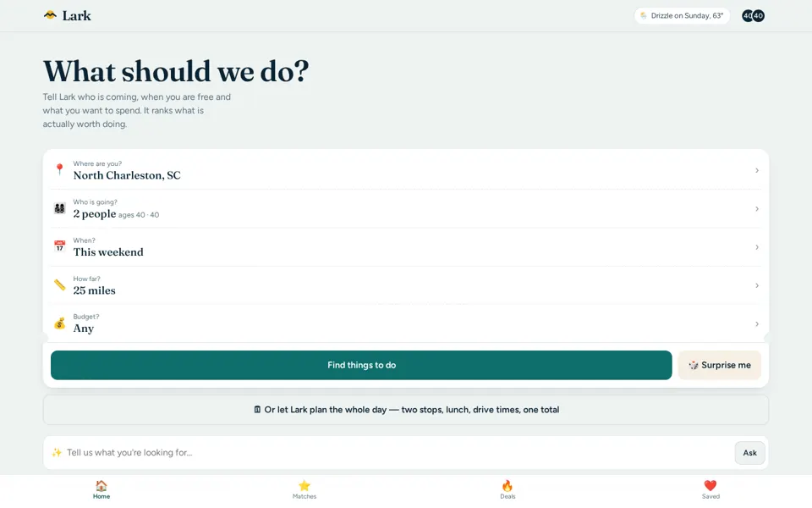This screenshot has width=812, height=508.
Task: Click the Lark bird logo icon
Action: pos(50,15)
